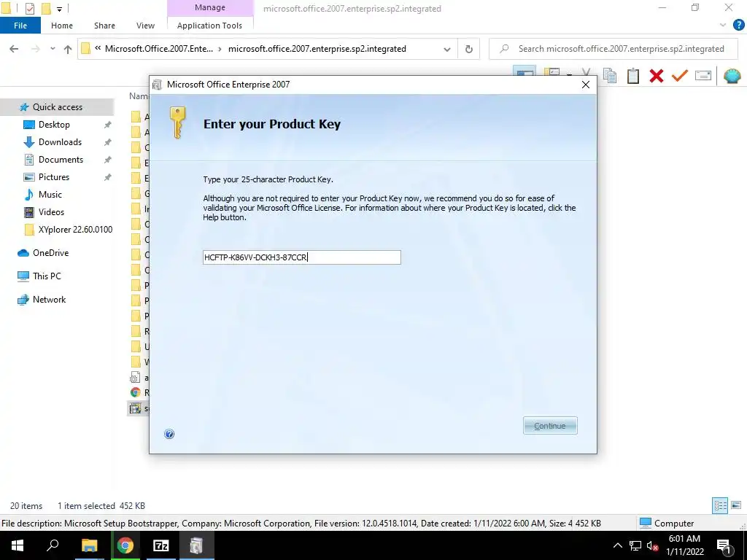This screenshot has width=747, height=560.
Task: Open the notification center icon
Action: [724, 545]
